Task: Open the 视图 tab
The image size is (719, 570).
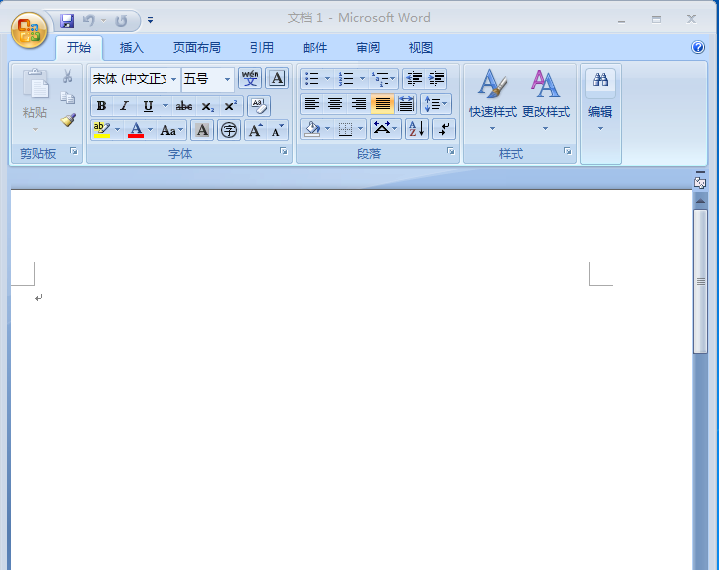Action: (420, 48)
